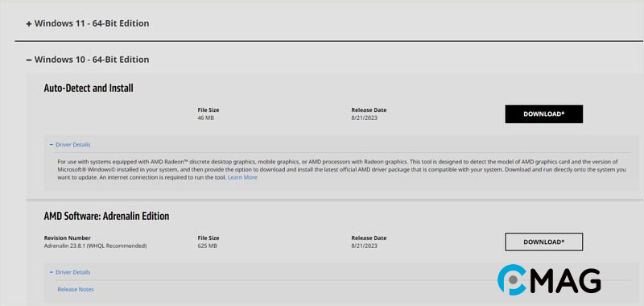Image resolution: width=644 pixels, height=306 pixels.
Task: Collapse Driver Details label under Auto-Detect and Install
Action: tap(72, 145)
